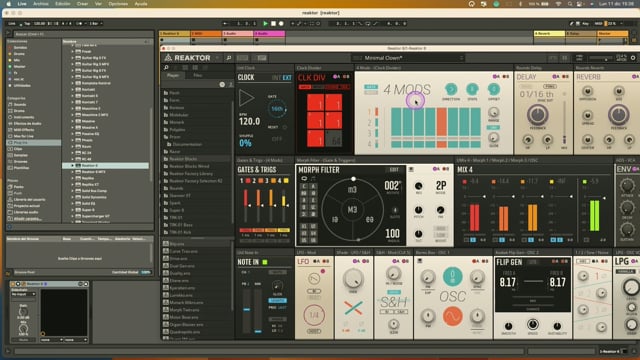Image resolution: width=640 pixels, height=360 pixels.
Task: Open the Minimal Clown preset selector
Action: pos(408,58)
